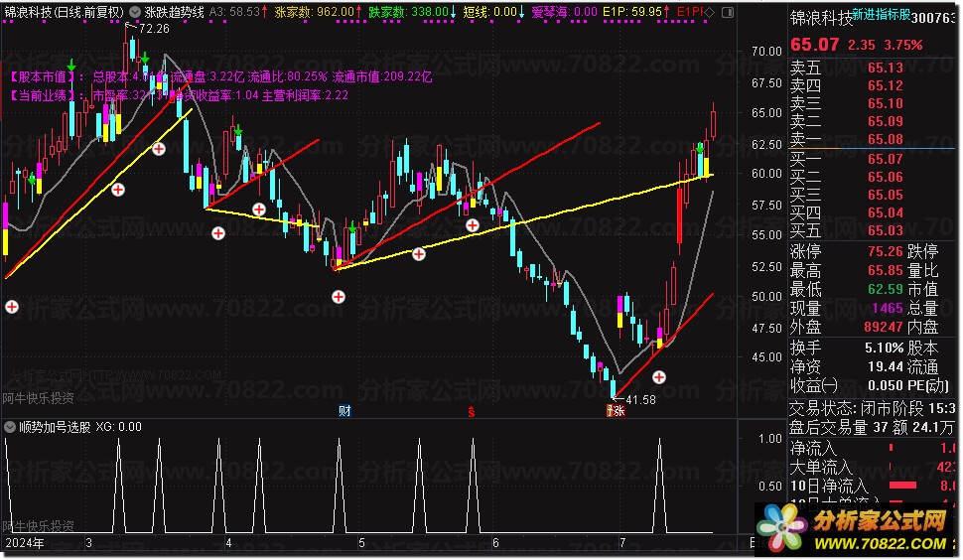
Task: Click the 净流入 fund flow row
Action: click(872, 448)
